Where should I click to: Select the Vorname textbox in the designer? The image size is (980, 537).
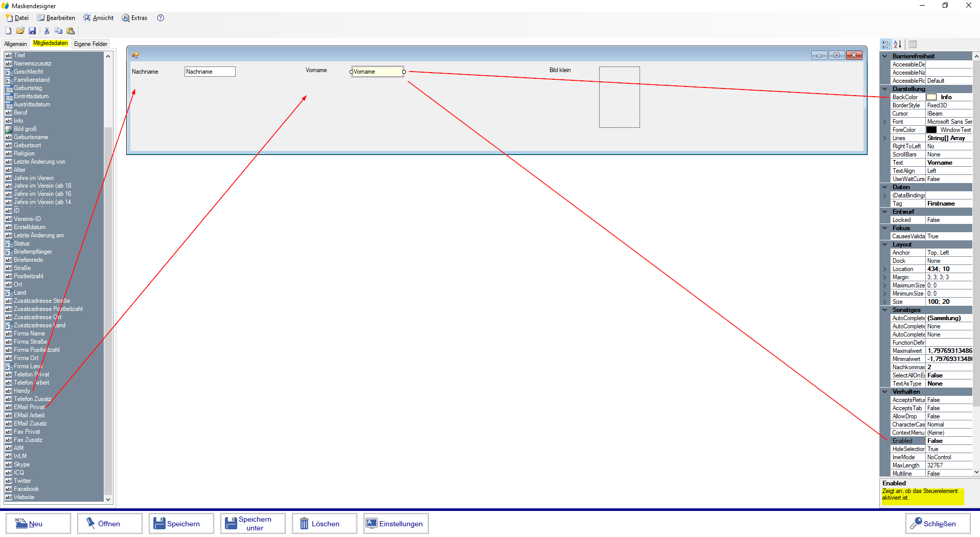(378, 72)
